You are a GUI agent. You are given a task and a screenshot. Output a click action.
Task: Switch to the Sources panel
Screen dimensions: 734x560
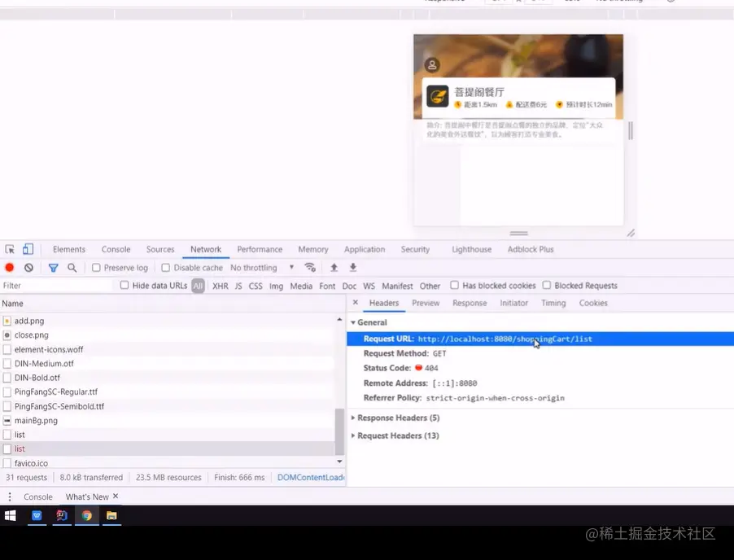(160, 250)
